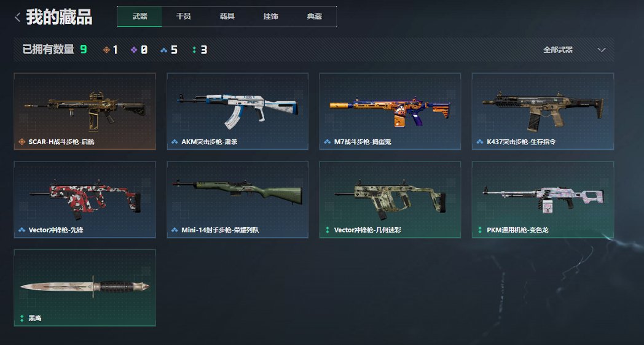Select the green rarity icon filter

(x=194, y=50)
